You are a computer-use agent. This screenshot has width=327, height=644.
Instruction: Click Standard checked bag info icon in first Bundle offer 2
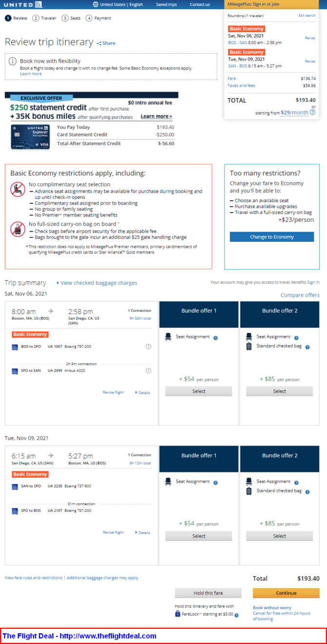point(307,347)
